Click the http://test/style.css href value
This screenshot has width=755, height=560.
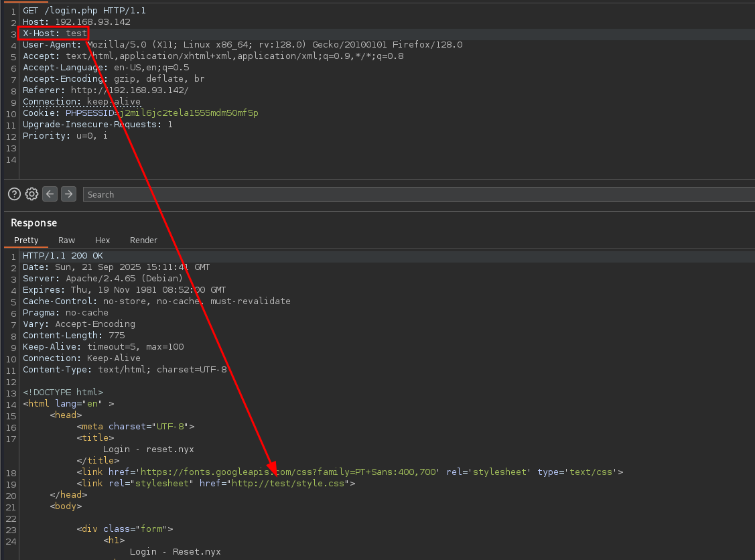coord(289,483)
